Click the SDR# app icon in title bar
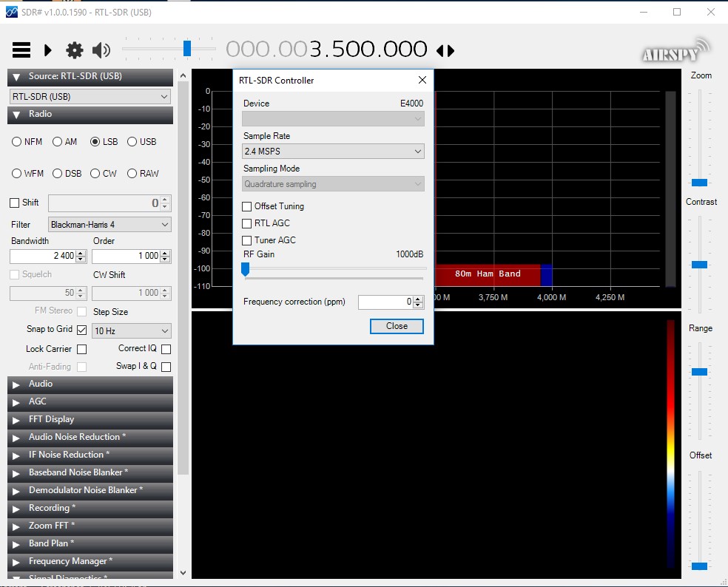This screenshot has height=587, width=728. 12,12
